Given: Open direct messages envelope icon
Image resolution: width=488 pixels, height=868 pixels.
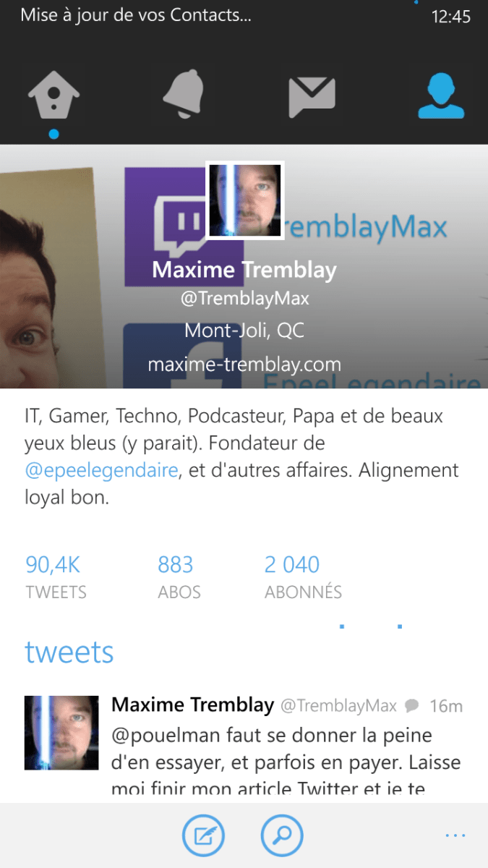Looking at the screenshot, I should 312,97.
